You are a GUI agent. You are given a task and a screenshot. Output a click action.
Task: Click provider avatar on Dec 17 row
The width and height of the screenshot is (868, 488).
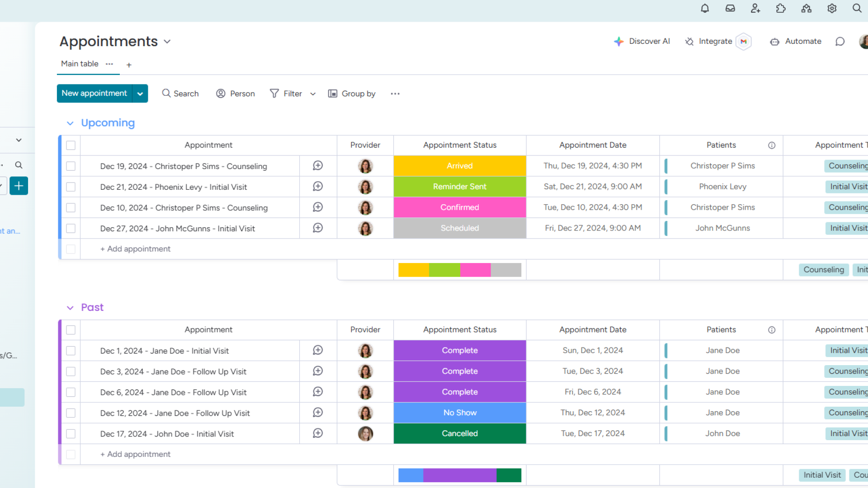[x=365, y=433]
